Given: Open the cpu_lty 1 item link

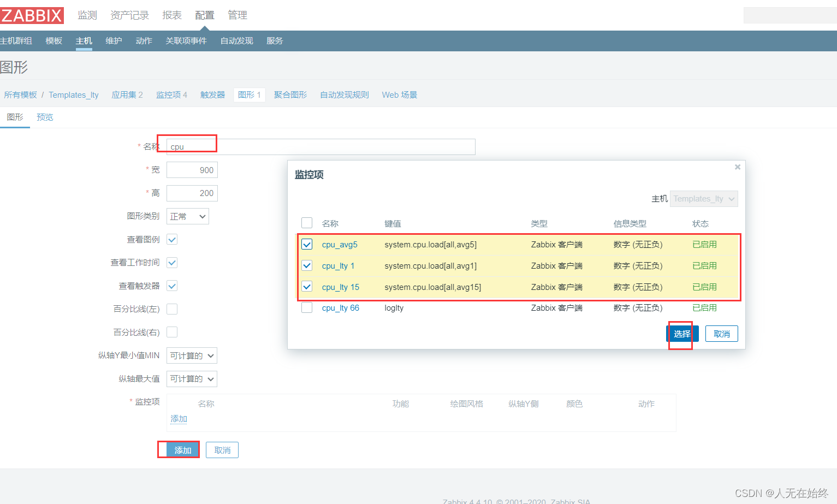Looking at the screenshot, I should pyautogui.click(x=338, y=266).
